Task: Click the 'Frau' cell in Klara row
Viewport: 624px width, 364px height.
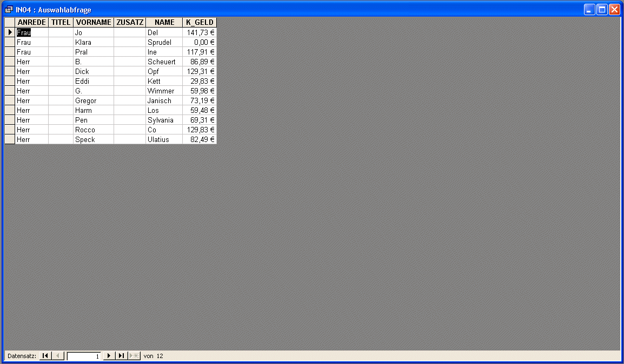Action: coord(31,42)
